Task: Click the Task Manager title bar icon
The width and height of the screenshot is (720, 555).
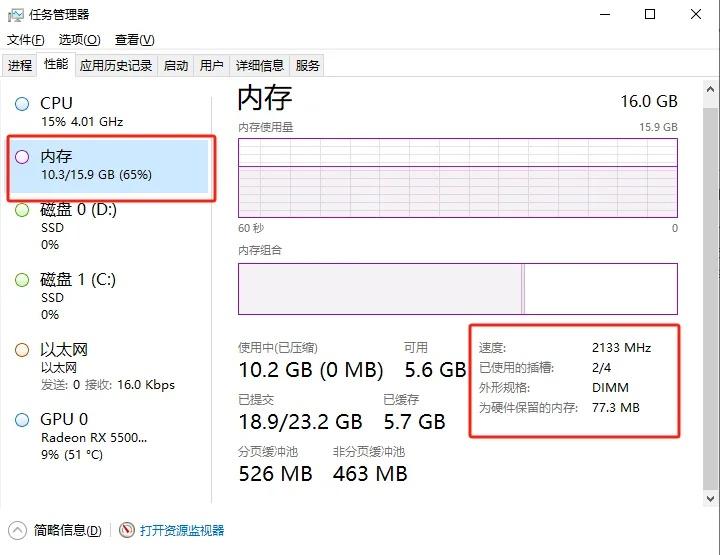Action: click(x=17, y=14)
